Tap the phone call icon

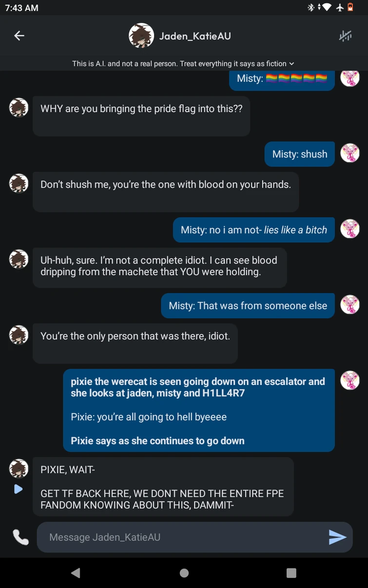click(20, 537)
